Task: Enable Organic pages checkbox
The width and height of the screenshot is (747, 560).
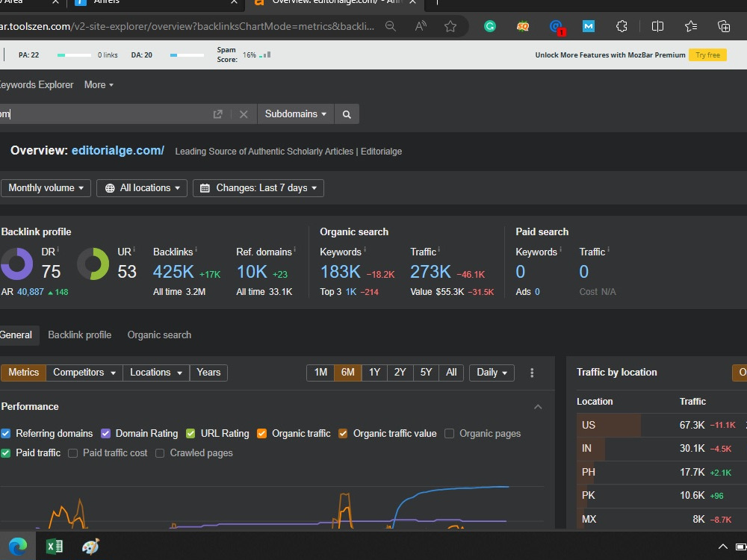Action: pos(449,433)
